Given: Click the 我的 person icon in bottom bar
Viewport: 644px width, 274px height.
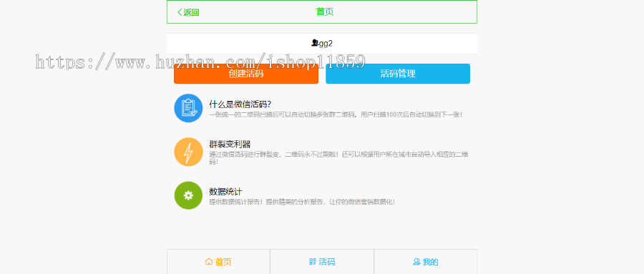Looking at the screenshot, I should pyautogui.click(x=416, y=262).
